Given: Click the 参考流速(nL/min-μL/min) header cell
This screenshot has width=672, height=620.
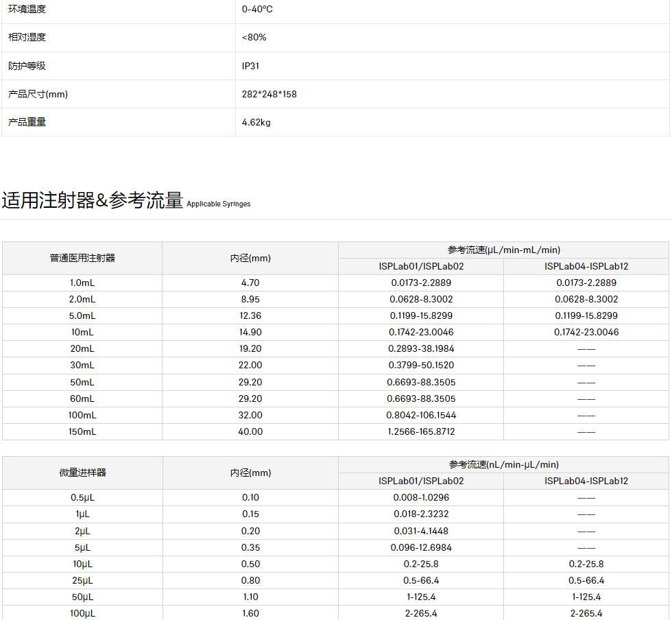Looking at the screenshot, I should (x=503, y=465).
